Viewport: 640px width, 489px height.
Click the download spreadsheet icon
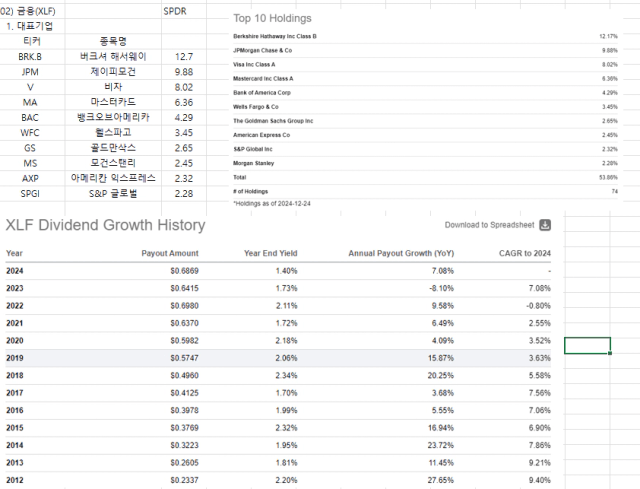(x=545, y=225)
